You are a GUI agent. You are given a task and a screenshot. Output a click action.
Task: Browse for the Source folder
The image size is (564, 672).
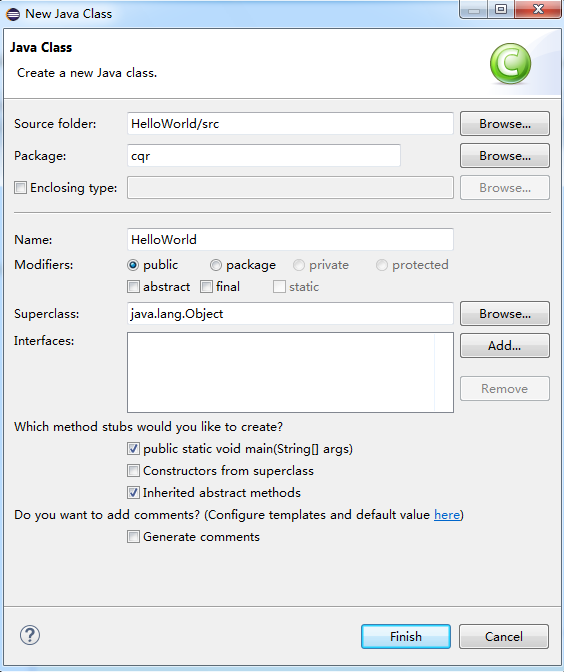click(505, 124)
